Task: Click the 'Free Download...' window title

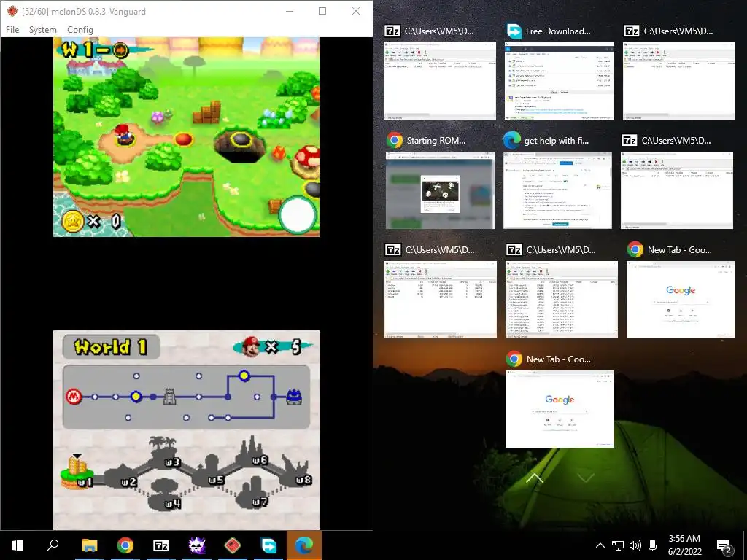Action: click(x=558, y=31)
